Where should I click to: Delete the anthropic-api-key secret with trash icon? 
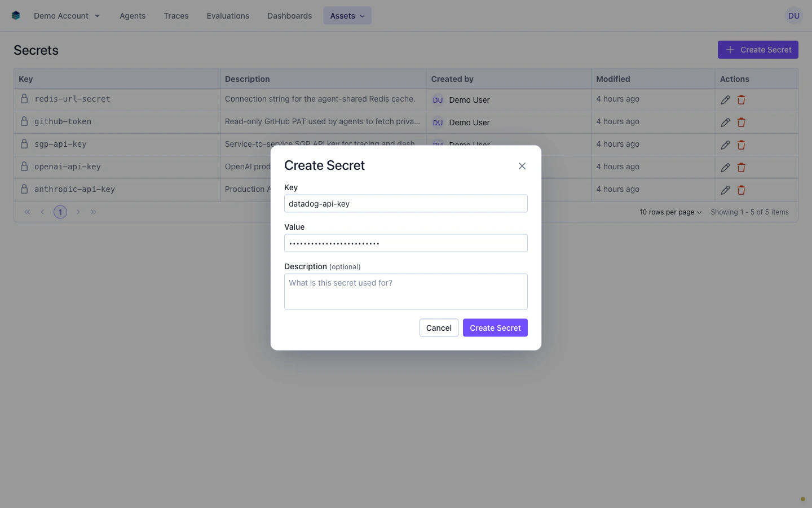741,190
